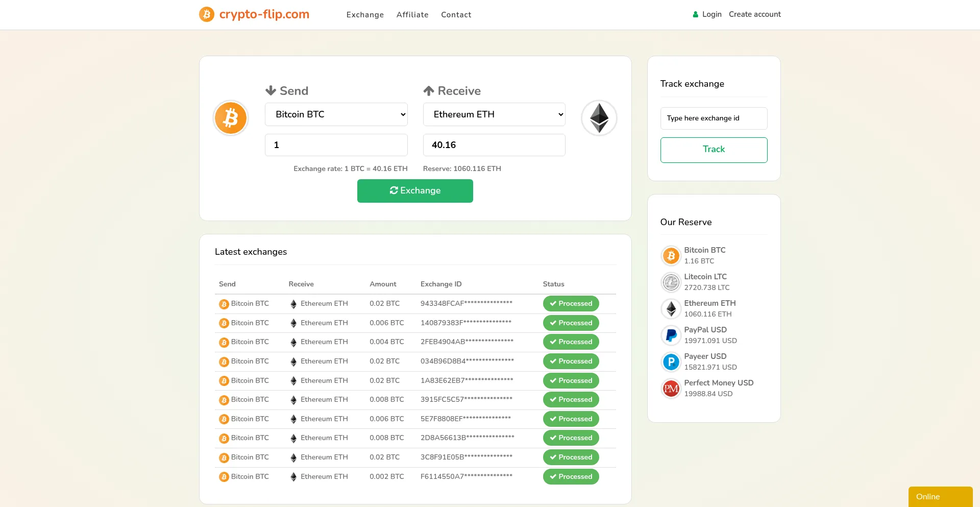This screenshot has height=507, width=980.
Task: Click the Bitcoin logo next to crypto-flip.com
Action: tap(206, 14)
